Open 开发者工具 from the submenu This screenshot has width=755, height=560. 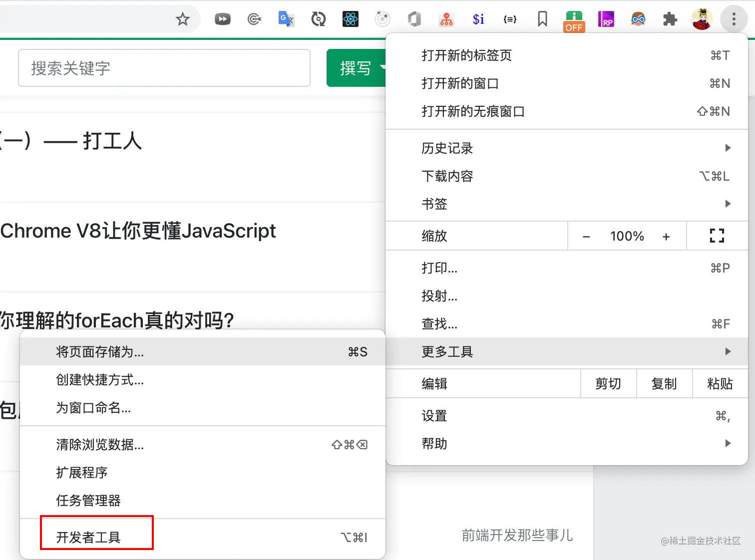[x=203, y=538]
